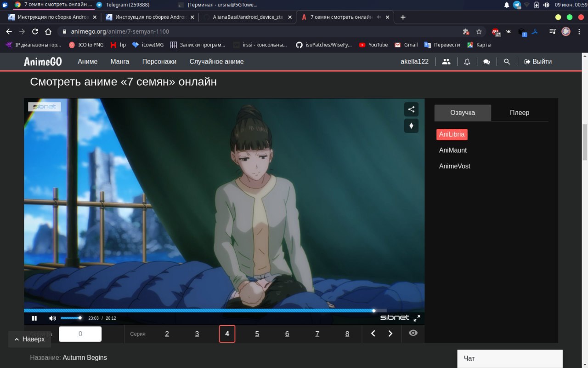Open notifications bell in site header

pyautogui.click(x=467, y=62)
